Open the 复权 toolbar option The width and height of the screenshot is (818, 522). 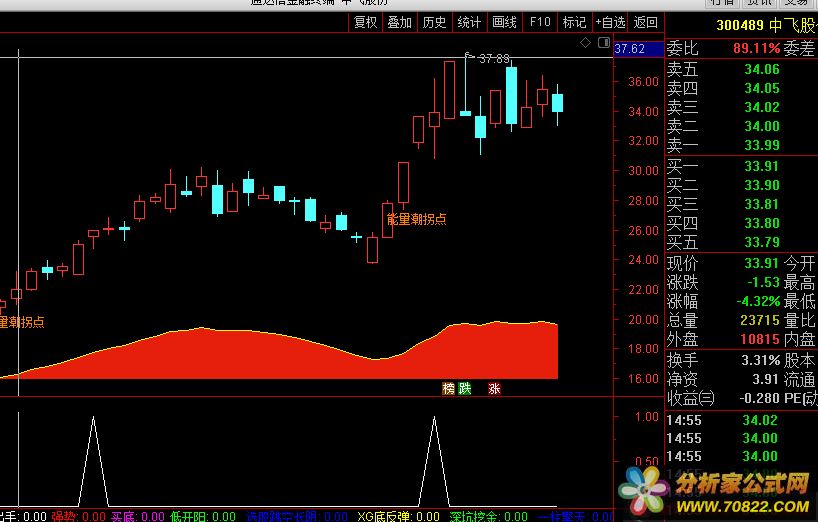[365, 22]
